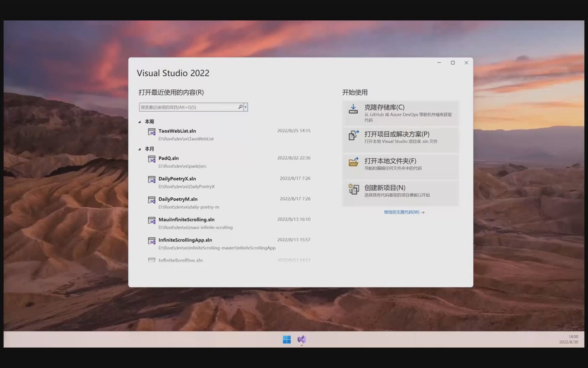The image size is (588, 368).
Task: Click the DailyPoetryM.sln solution icon
Action: [x=152, y=200]
